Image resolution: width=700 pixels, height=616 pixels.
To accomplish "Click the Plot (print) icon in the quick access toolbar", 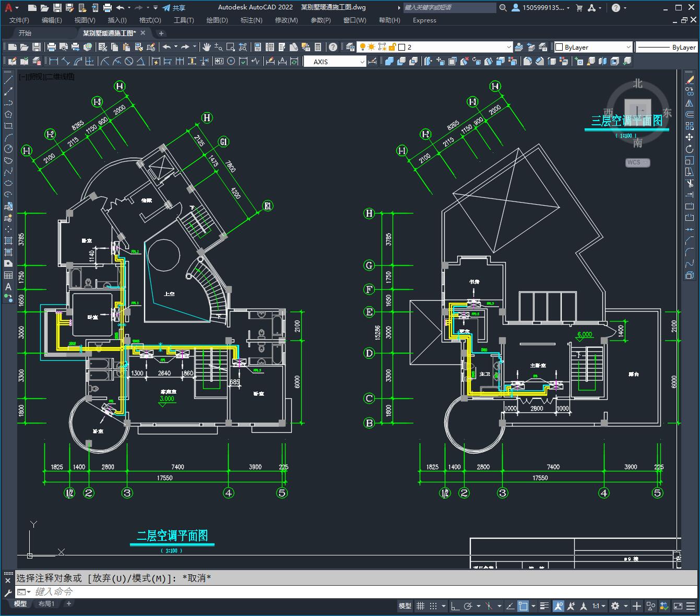I will point(108,8).
